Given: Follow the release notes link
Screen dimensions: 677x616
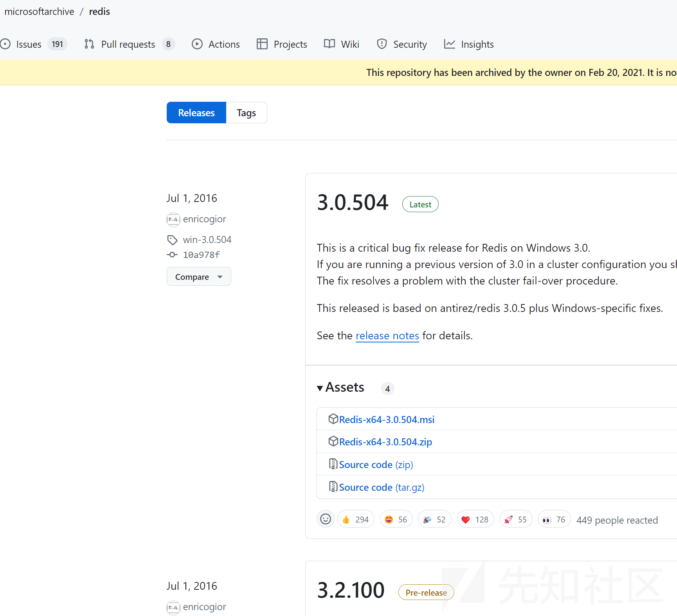Looking at the screenshot, I should click(387, 335).
